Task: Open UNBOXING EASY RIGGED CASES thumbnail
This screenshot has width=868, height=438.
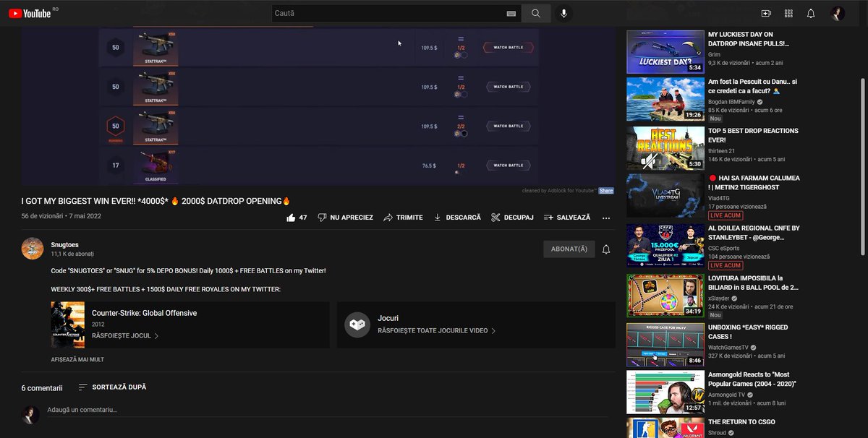Action: point(665,345)
